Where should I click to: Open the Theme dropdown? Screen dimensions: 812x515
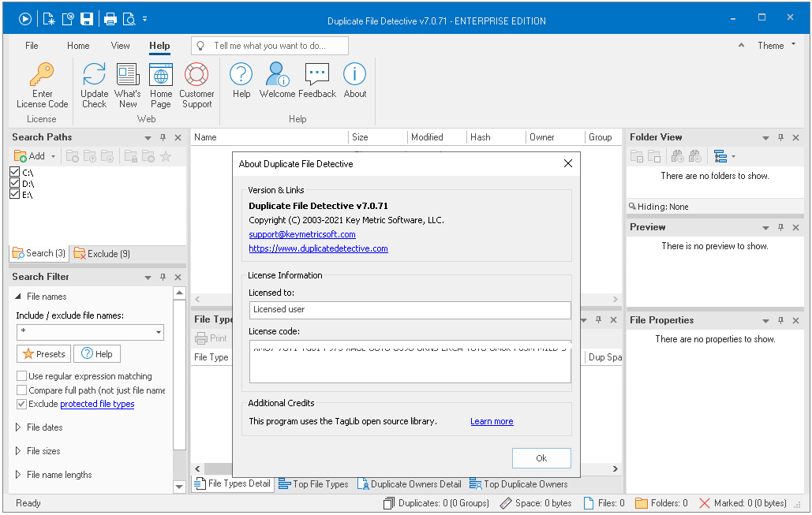click(776, 46)
